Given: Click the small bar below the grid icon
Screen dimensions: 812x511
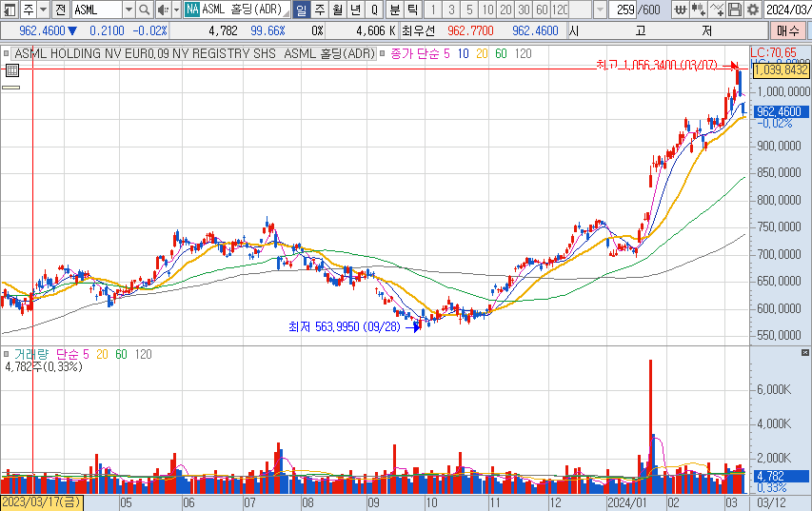Looking at the screenshot, I should coord(10,88).
